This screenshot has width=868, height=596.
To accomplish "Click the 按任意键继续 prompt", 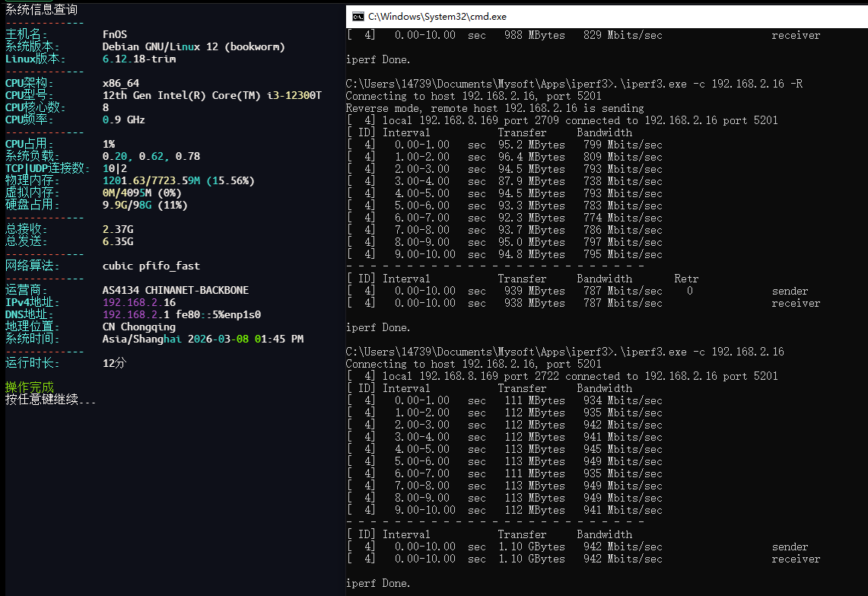I will 50,399.
